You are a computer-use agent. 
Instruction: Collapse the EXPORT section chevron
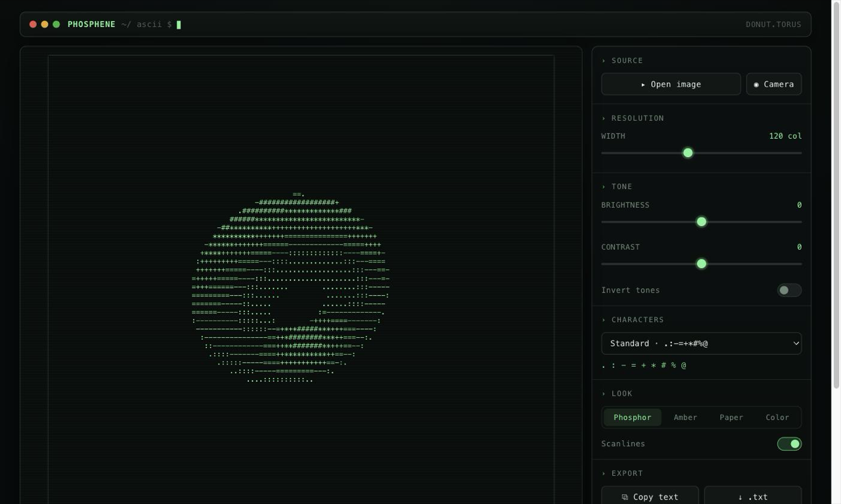(x=604, y=473)
